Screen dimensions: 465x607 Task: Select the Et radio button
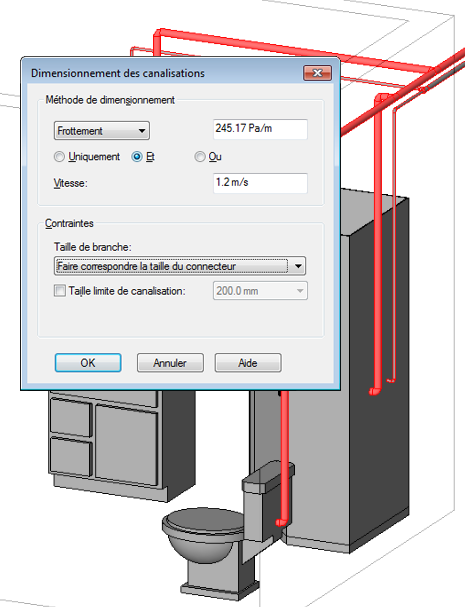137,157
